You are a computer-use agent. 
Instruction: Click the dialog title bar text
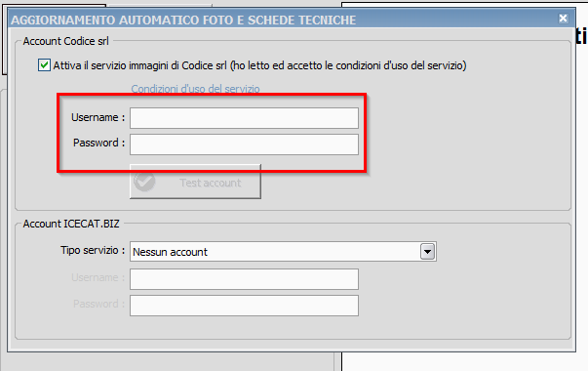coord(183,20)
